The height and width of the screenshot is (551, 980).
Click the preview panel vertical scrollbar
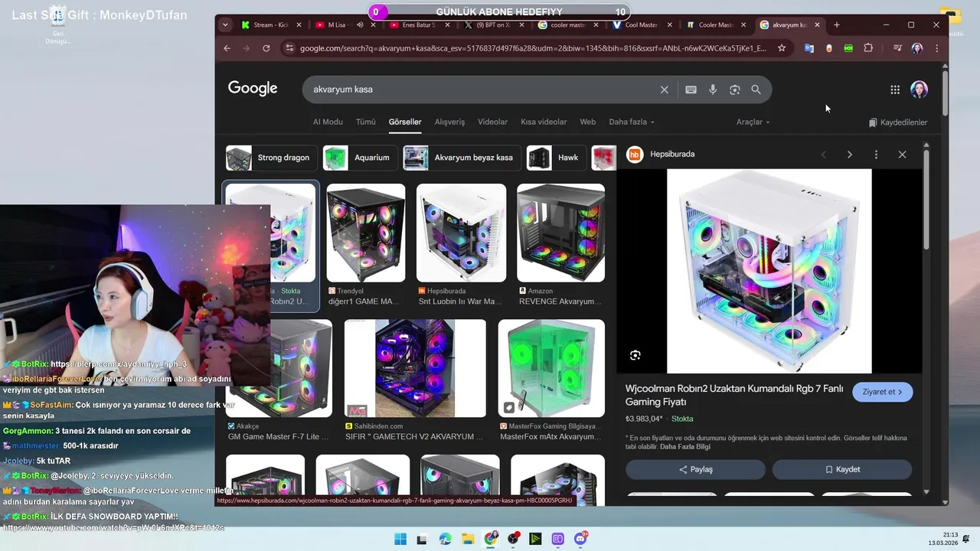pyautogui.click(x=926, y=199)
